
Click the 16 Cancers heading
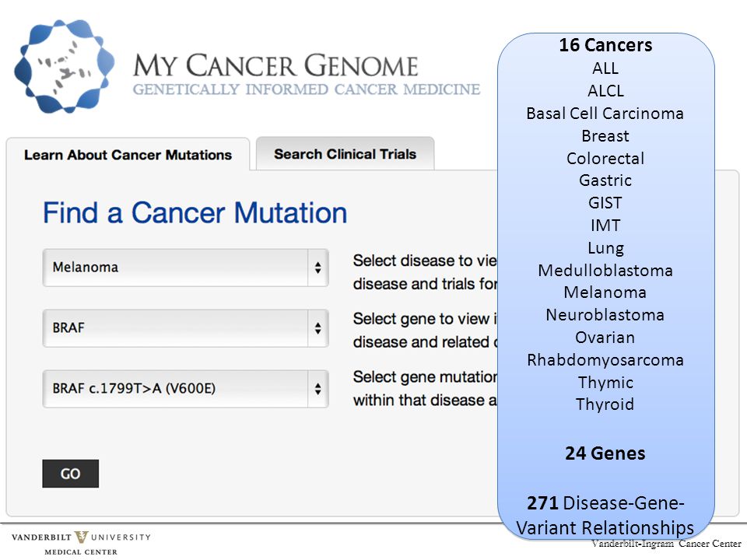coord(605,45)
